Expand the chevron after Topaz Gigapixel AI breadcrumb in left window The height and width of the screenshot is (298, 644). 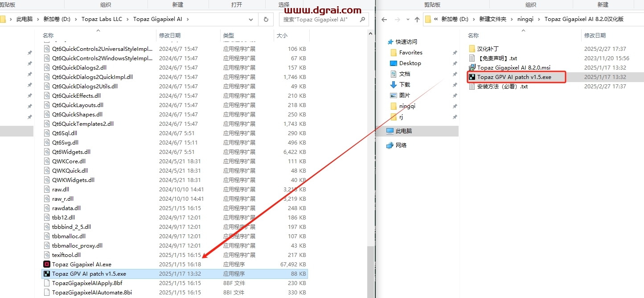click(188, 19)
